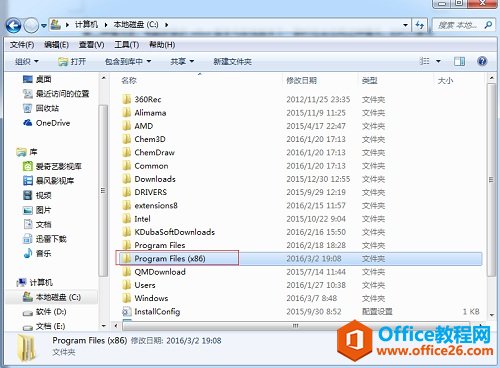Sort by 大小 column header

click(x=445, y=80)
